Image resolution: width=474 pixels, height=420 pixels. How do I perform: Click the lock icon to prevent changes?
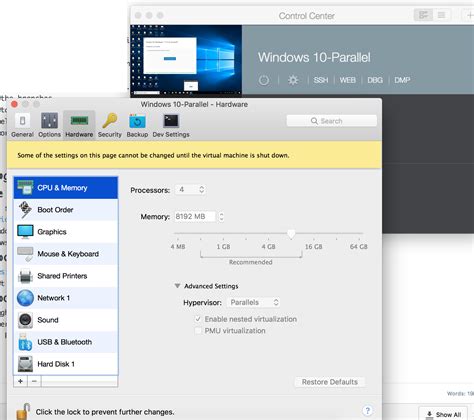[23, 411]
